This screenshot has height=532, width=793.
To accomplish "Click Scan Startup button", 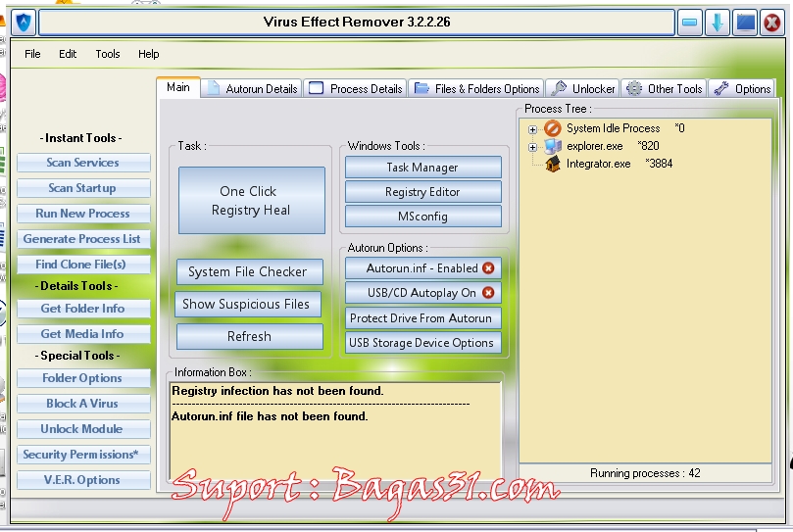I will click(x=83, y=188).
